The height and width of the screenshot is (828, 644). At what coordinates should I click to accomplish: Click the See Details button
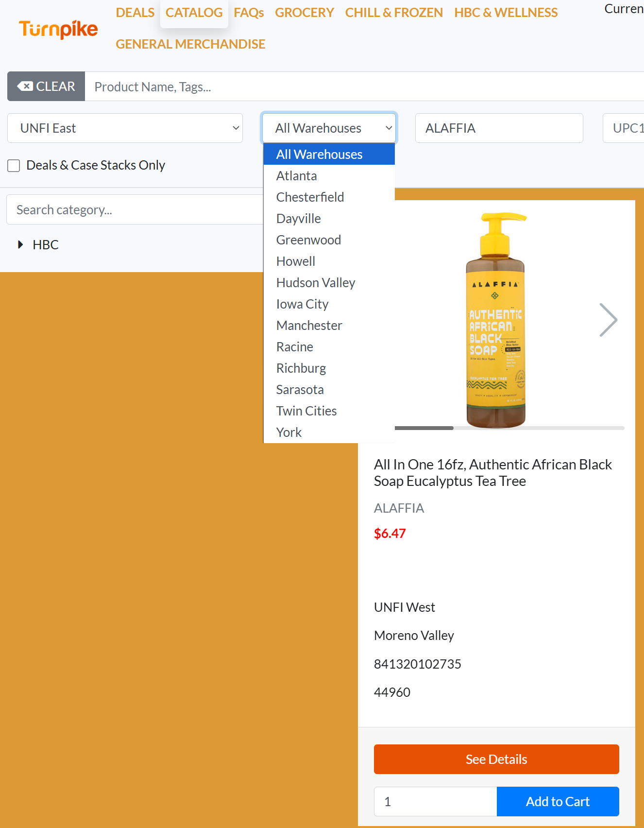pos(496,759)
